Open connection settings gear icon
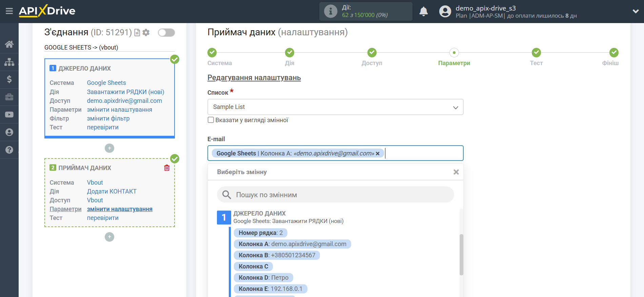 point(146,33)
